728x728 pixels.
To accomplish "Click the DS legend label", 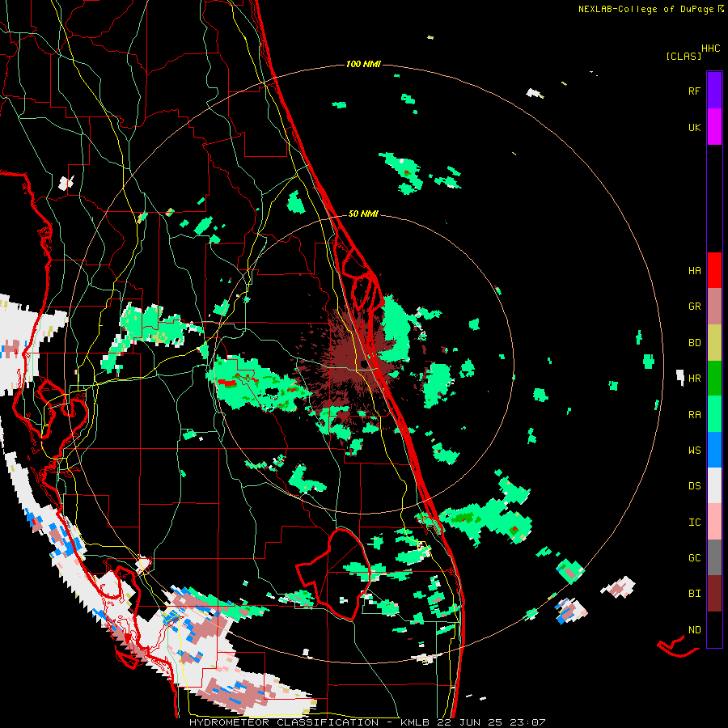I will tap(695, 486).
